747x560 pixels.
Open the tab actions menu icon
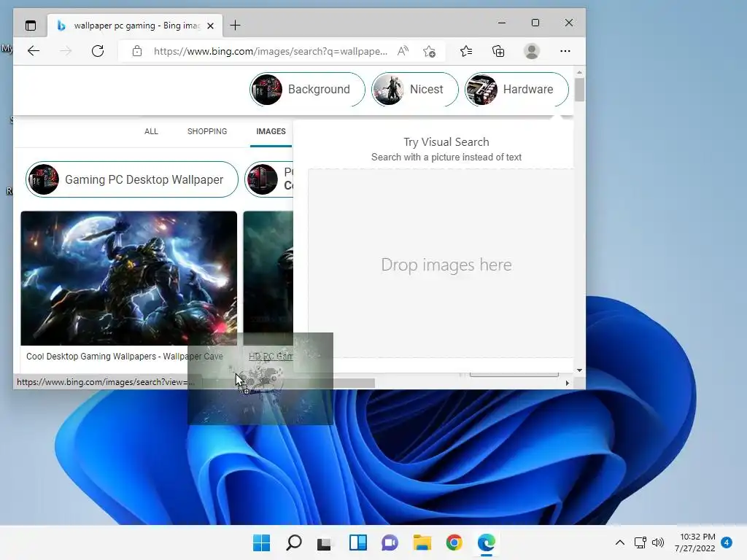point(31,26)
